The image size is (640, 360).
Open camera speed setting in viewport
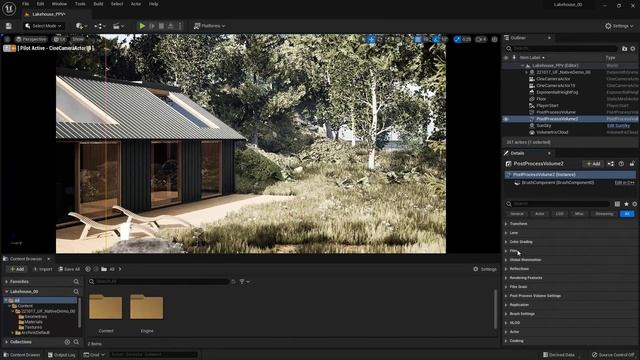pos(481,39)
